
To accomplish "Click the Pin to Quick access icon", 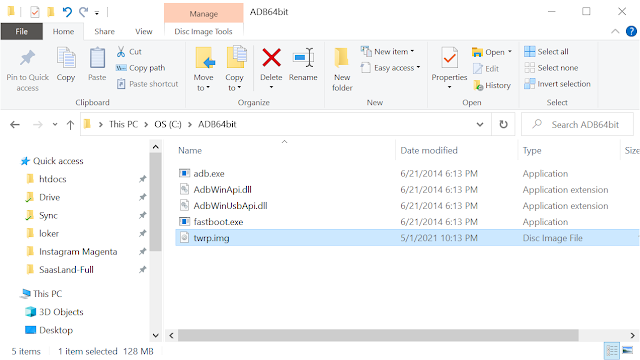I will [x=27, y=58].
